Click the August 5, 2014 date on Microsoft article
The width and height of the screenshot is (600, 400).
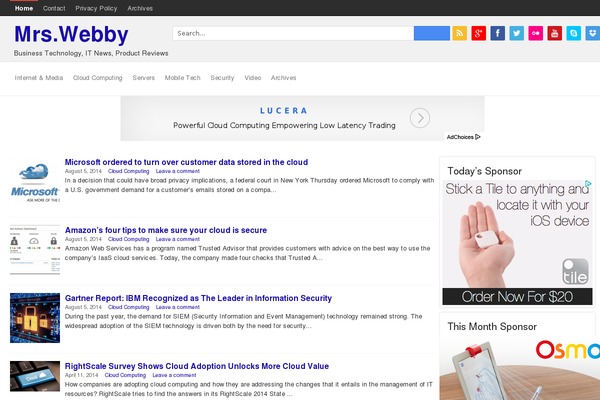point(83,171)
